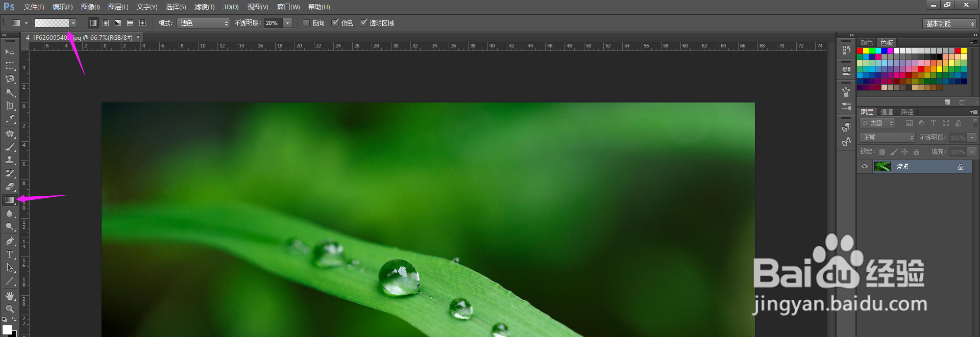Select the Healing Brush tool

(x=10, y=134)
